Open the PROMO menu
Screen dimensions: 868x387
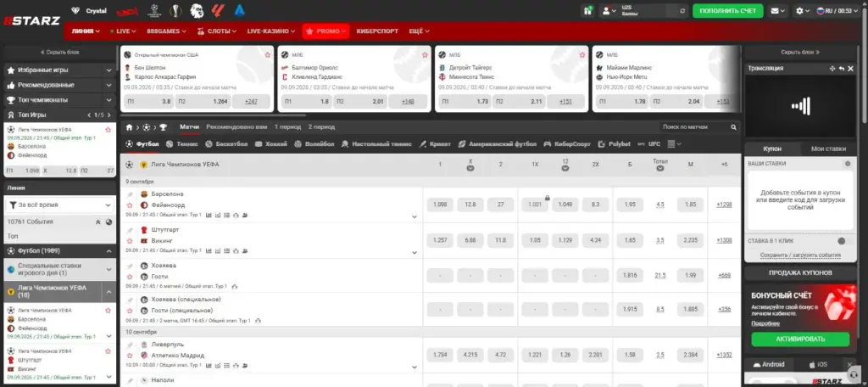[326, 31]
